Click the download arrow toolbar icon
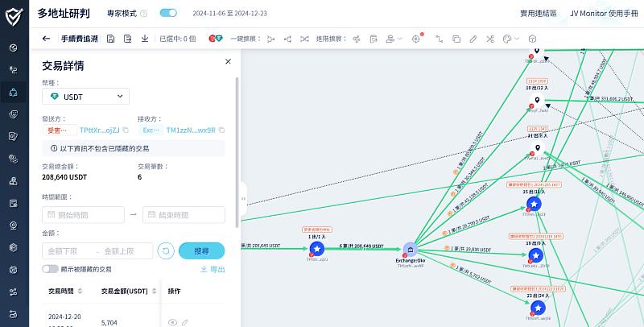This screenshot has width=644, height=327. (145, 39)
